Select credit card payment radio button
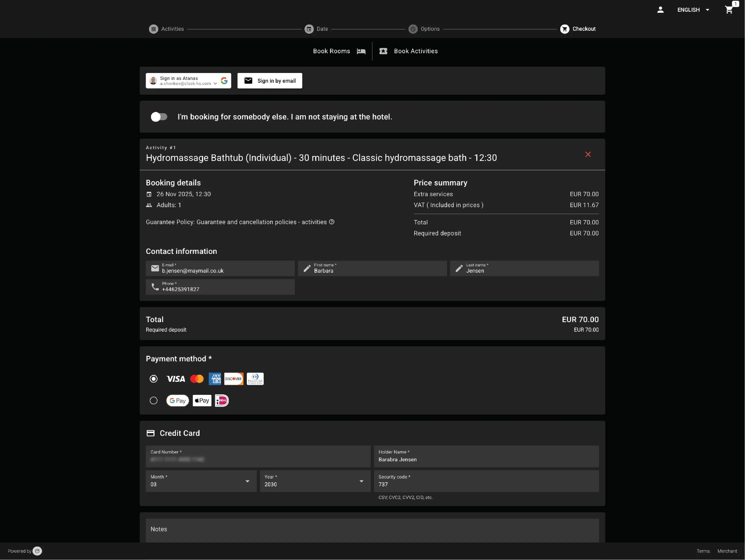 pyautogui.click(x=153, y=379)
